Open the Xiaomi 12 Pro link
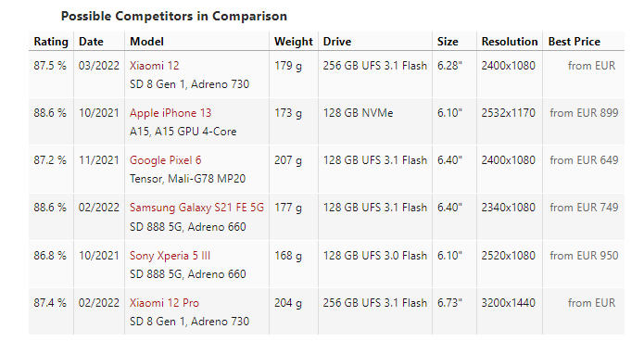 coord(164,303)
